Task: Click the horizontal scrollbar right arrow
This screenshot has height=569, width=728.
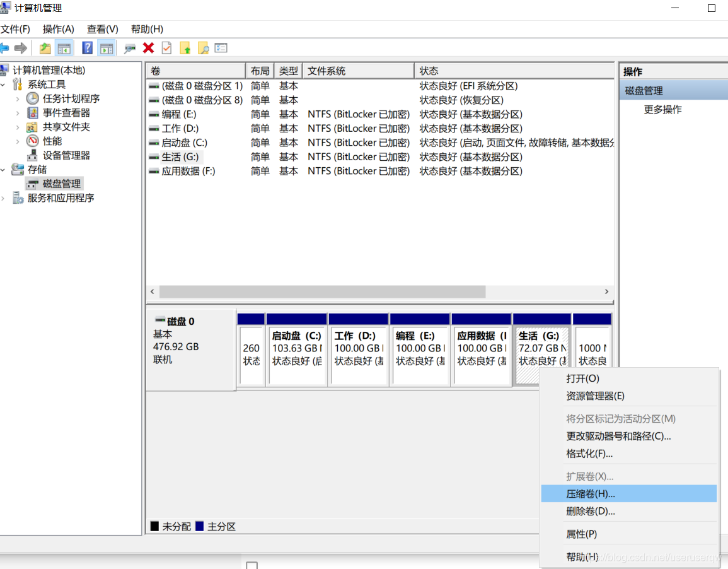Action: tap(606, 291)
